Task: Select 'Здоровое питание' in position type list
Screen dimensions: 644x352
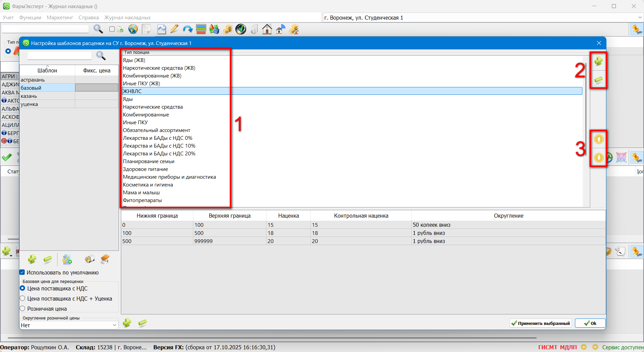Action: (x=145, y=169)
